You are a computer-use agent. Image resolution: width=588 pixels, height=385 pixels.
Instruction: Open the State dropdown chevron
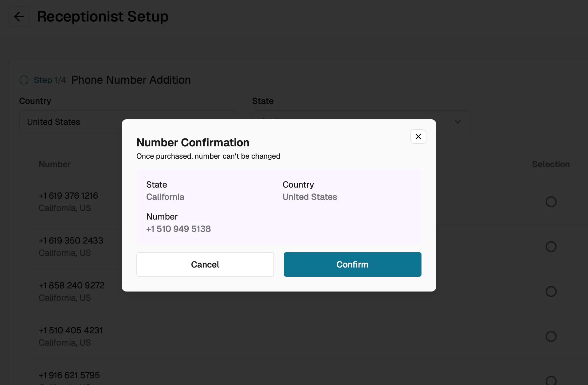(x=457, y=122)
